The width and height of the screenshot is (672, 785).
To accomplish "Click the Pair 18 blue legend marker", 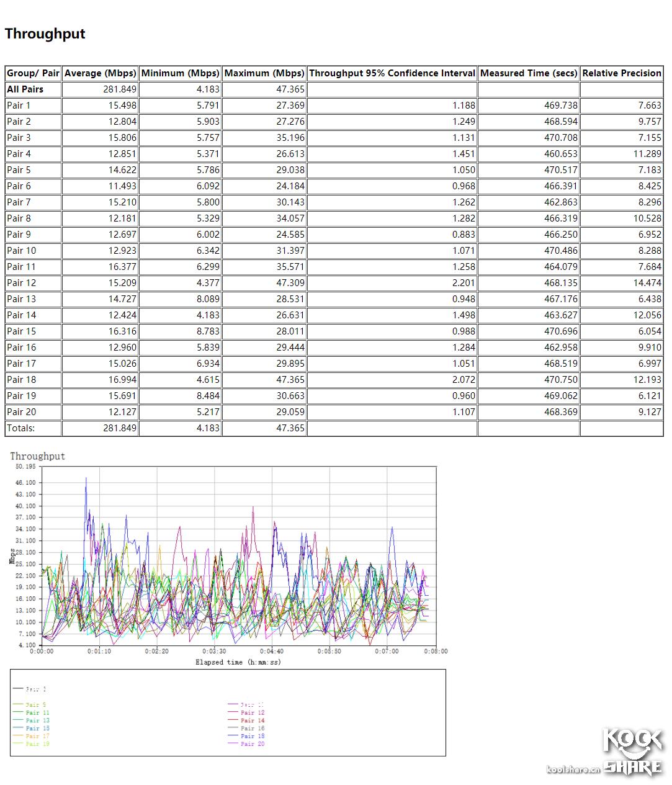I will pos(232,736).
